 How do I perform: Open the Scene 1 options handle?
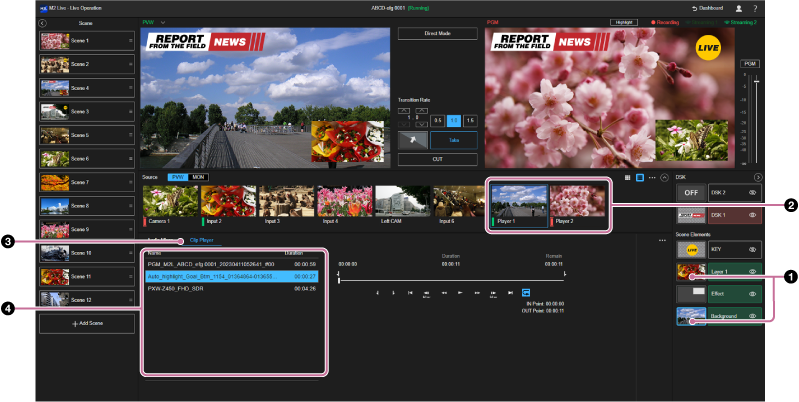131,41
